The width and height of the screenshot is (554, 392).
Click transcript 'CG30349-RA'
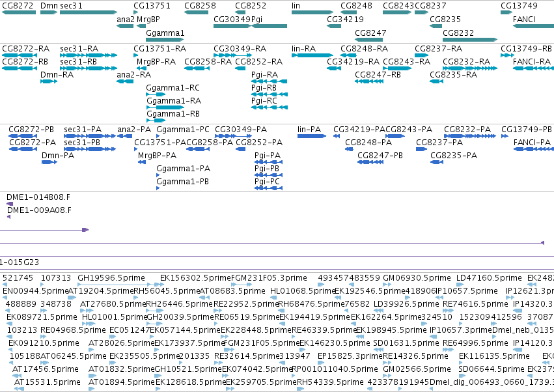pyautogui.click(x=240, y=48)
